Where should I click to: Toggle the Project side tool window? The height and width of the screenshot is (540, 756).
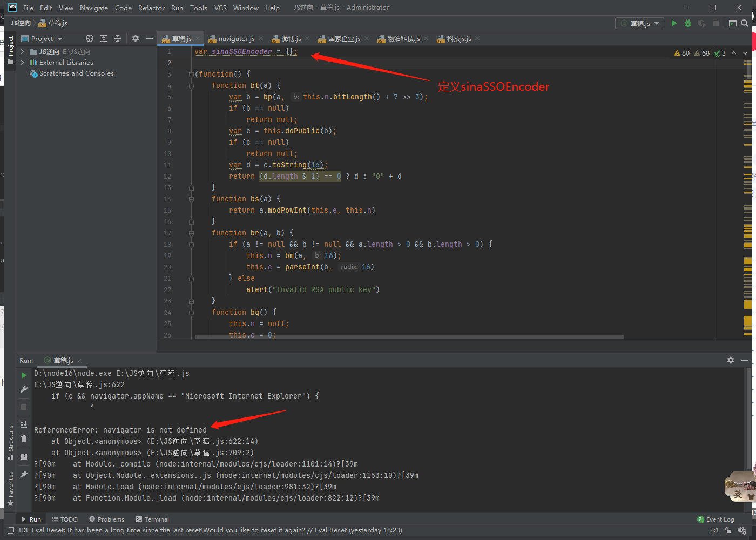tap(11, 50)
